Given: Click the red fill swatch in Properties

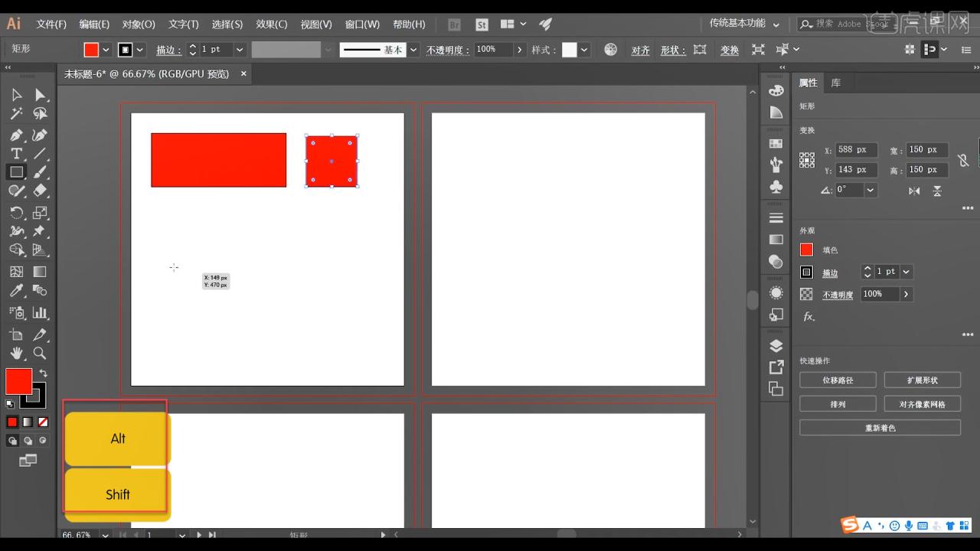Looking at the screenshot, I should [x=806, y=249].
